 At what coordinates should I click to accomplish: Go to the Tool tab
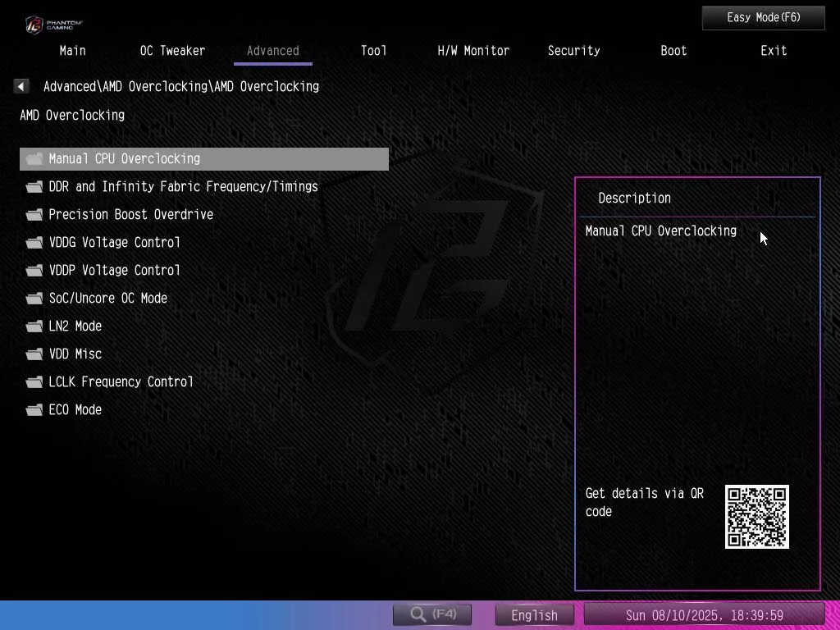[x=373, y=51]
